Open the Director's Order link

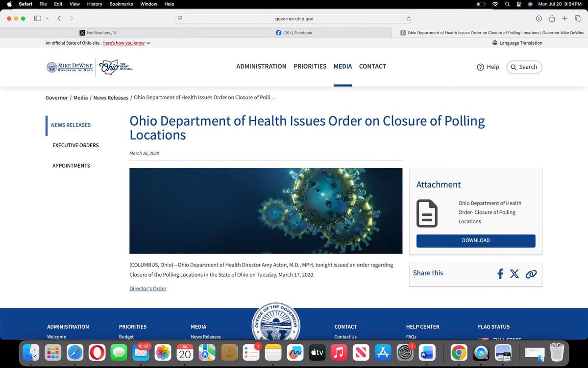(148, 289)
